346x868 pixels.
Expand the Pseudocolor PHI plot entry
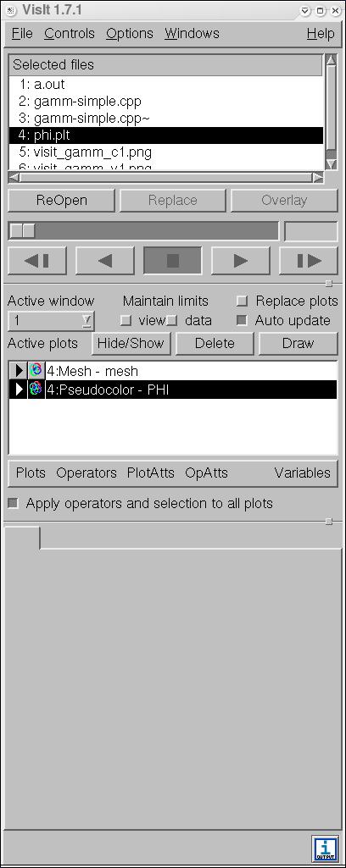pyautogui.click(x=19, y=390)
